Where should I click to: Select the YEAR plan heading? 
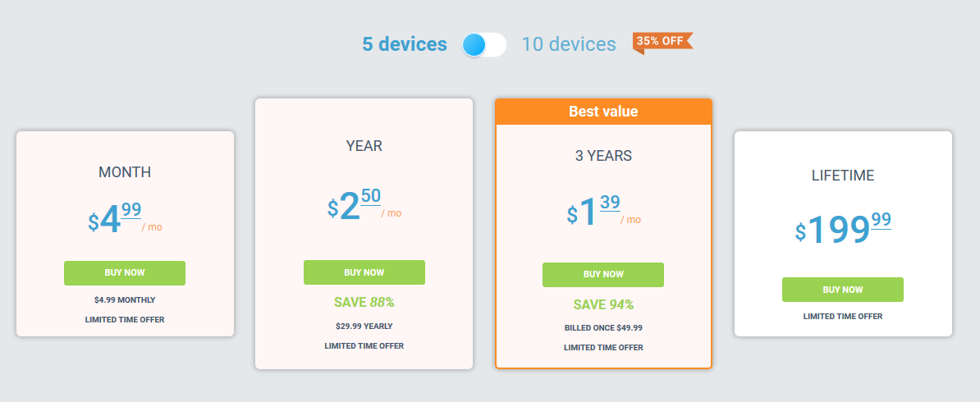[364, 146]
